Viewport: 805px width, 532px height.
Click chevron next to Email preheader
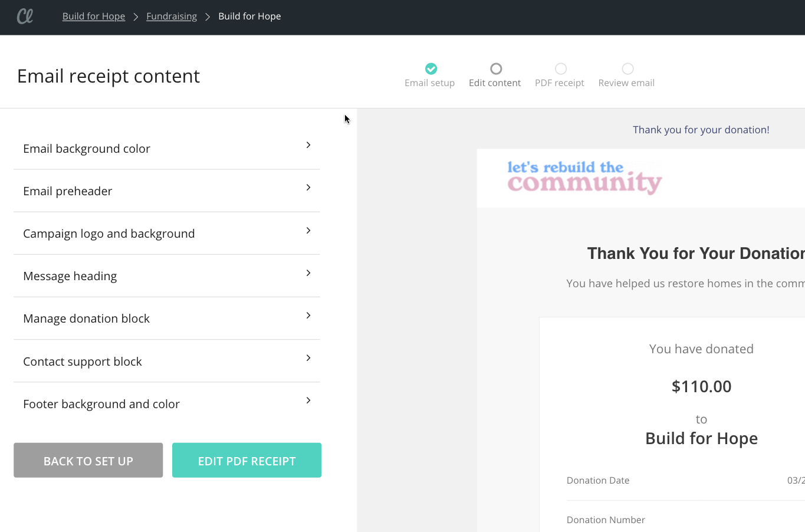308,188
